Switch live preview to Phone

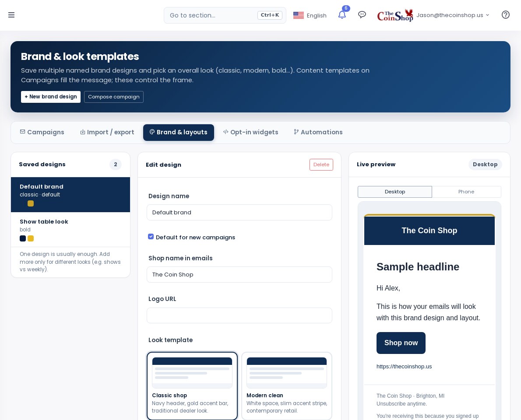click(x=466, y=192)
